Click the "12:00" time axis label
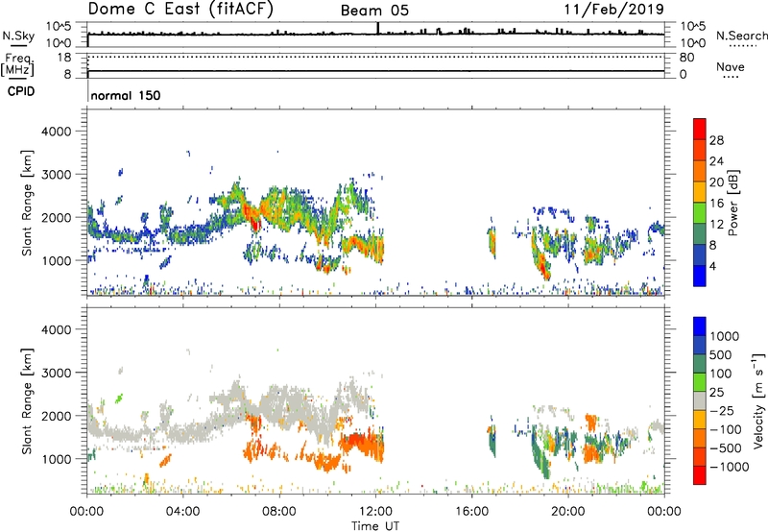Screen dimensions: 768x532 (x=375, y=512)
